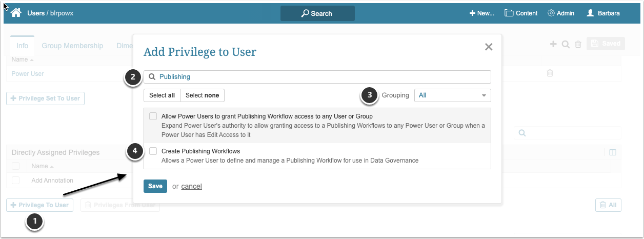Click the plus icon near Saved button
Screen dimensions: 644x239
[553, 45]
